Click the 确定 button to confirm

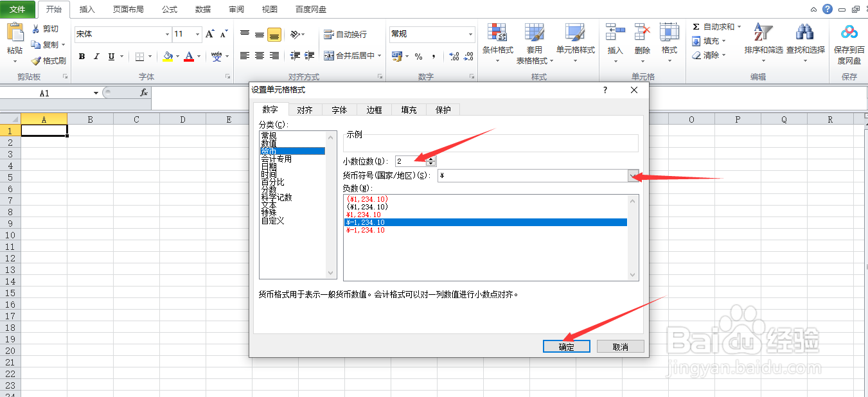point(566,346)
